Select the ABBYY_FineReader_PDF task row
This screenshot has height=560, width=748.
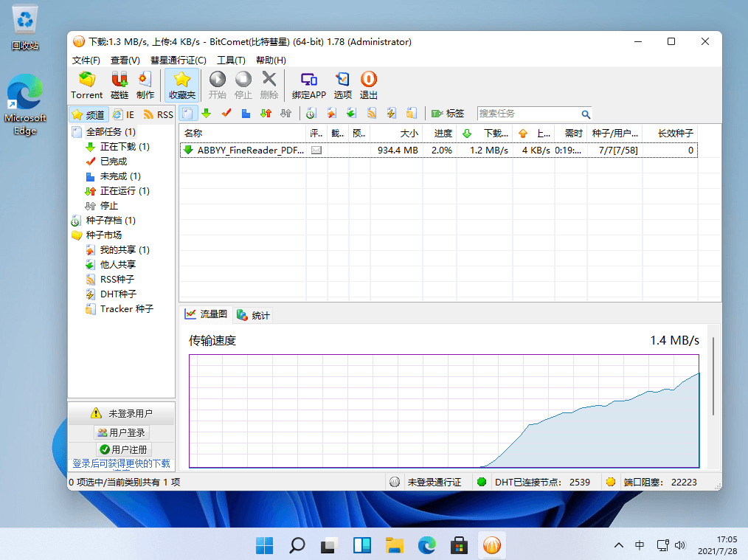[438, 150]
